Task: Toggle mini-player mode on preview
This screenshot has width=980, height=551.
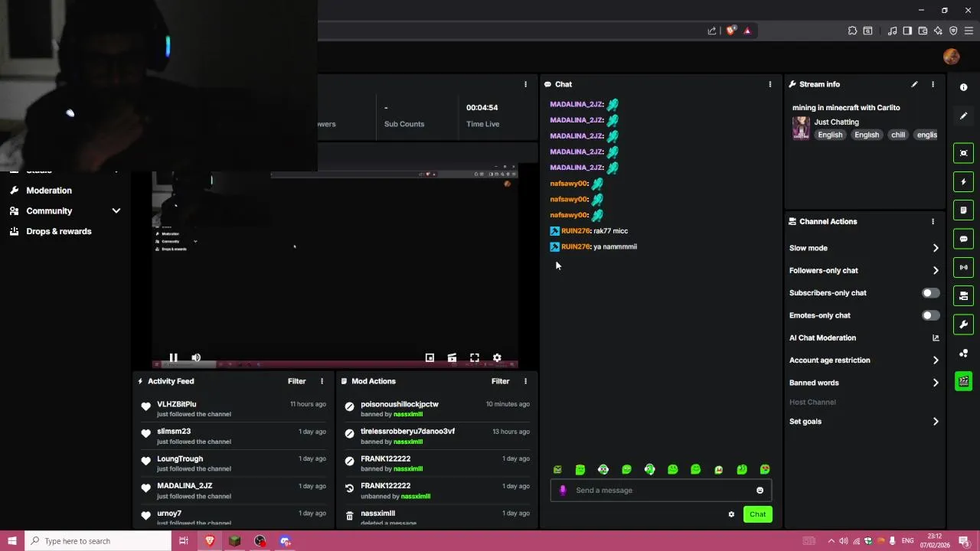Action: click(430, 357)
